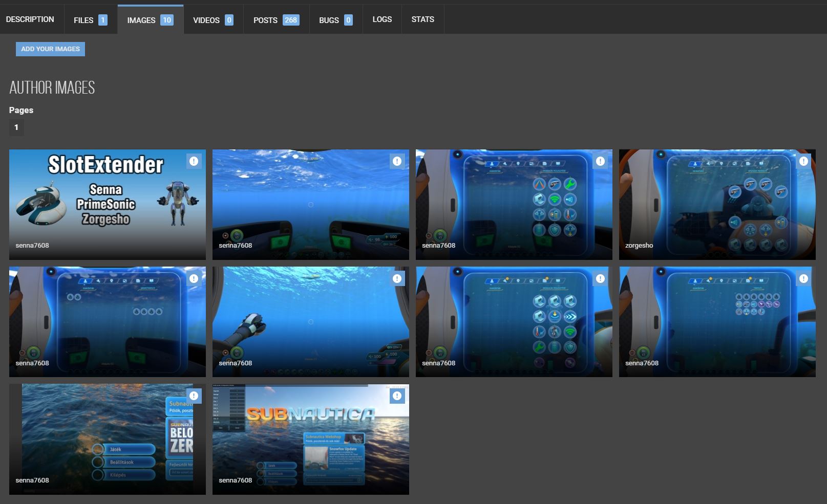This screenshot has height=504, width=827.
Task: Report the Prawn arm underwater image
Action: [x=397, y=278]
